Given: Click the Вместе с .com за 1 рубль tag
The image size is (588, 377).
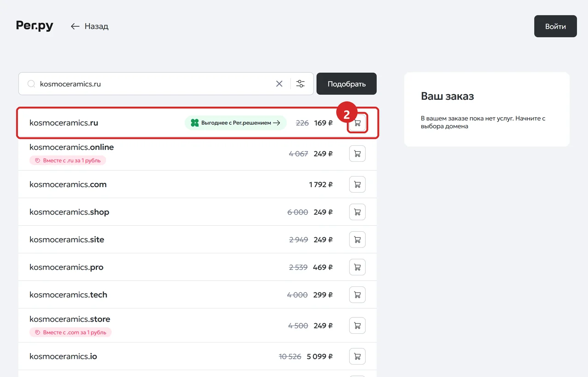Looking at the screenshot, I should (x=71, y=332).
